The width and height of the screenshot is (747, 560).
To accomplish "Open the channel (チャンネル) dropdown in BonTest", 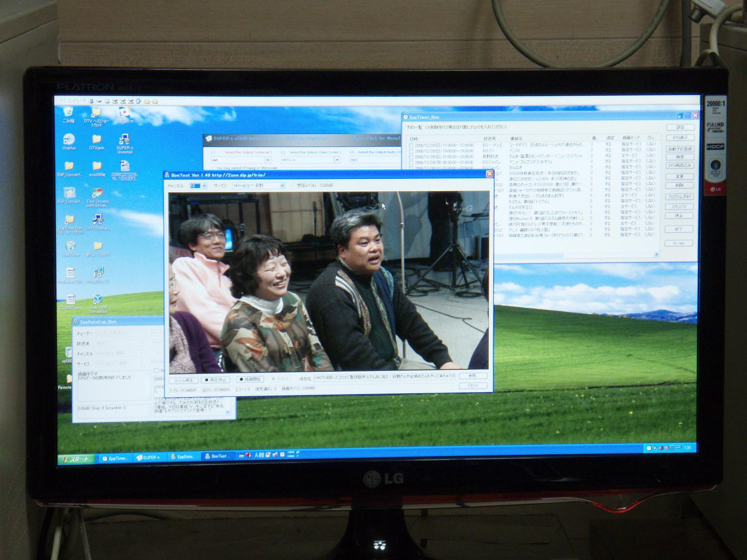I will click(x=198, y=186).
